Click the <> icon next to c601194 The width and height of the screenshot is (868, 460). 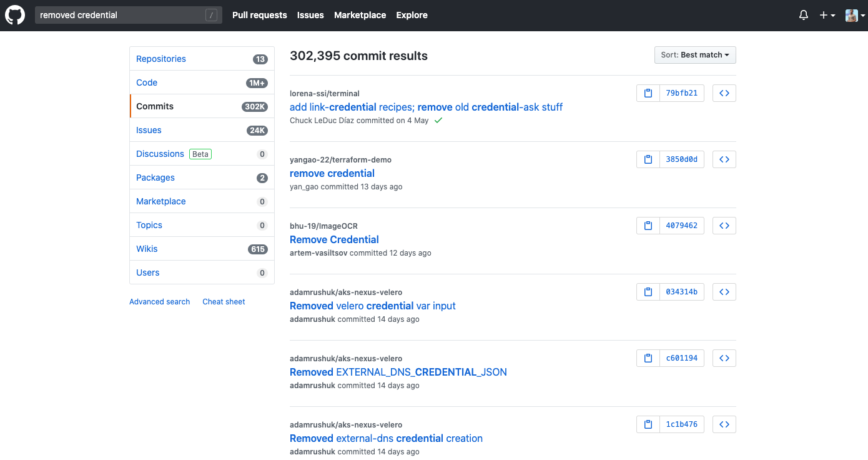pyautogui.click(x=724, y=357)
